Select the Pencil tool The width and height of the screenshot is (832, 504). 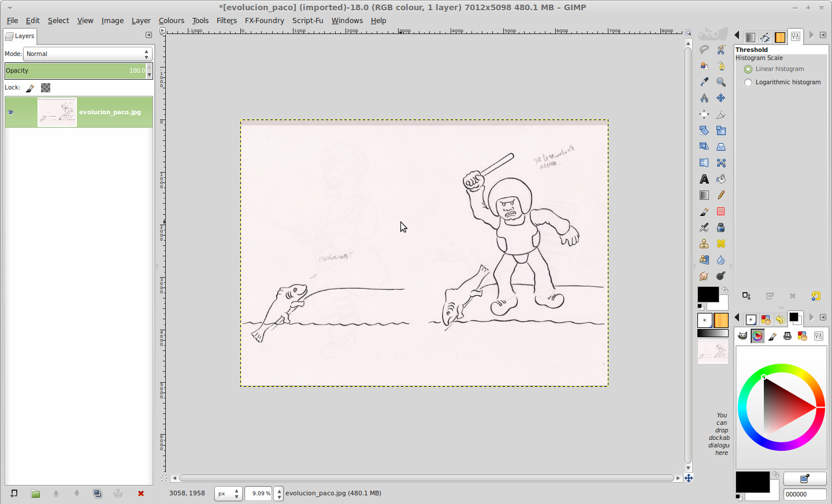[721, 195]
